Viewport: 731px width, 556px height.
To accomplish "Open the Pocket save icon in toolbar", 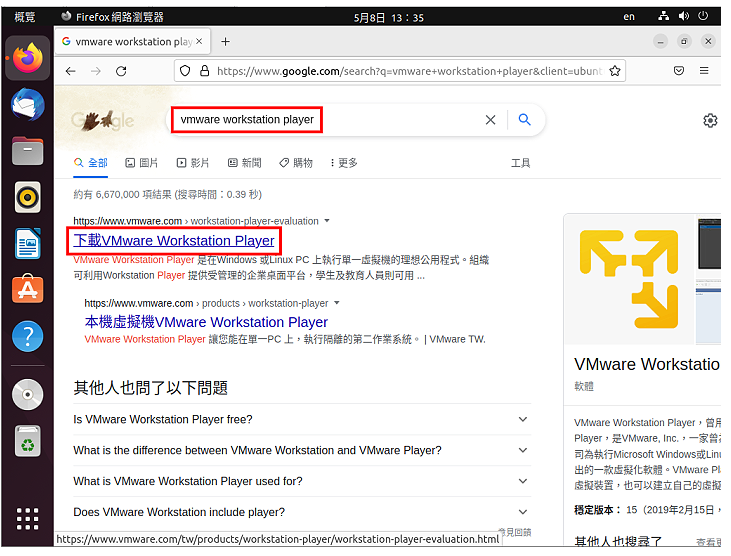I will tap(679, 71).
